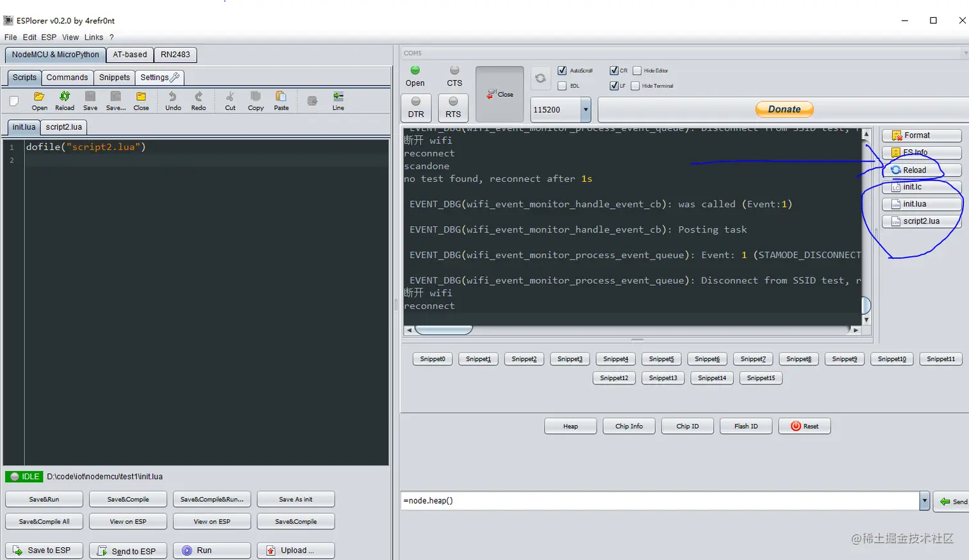The width and height of the screenshot is (969, 560).
Task: Send script to ESP line by line
Action: (128, 550)
